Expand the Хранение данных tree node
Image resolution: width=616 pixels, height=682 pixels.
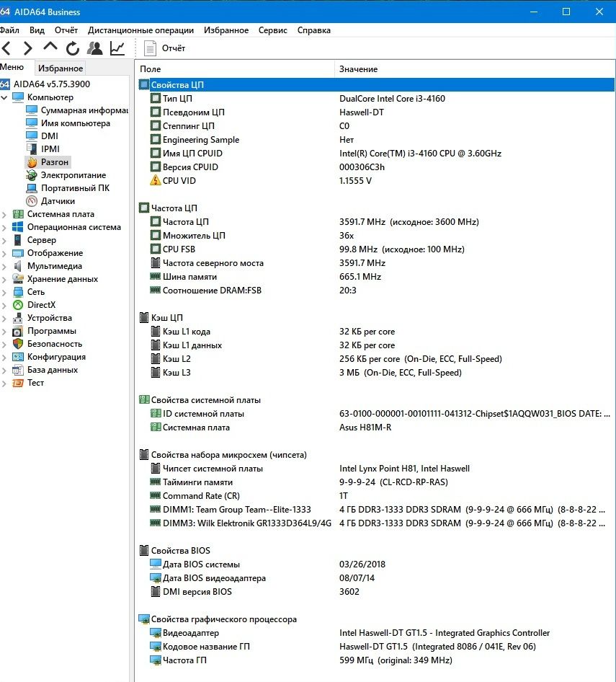click(x=4, y=279)
